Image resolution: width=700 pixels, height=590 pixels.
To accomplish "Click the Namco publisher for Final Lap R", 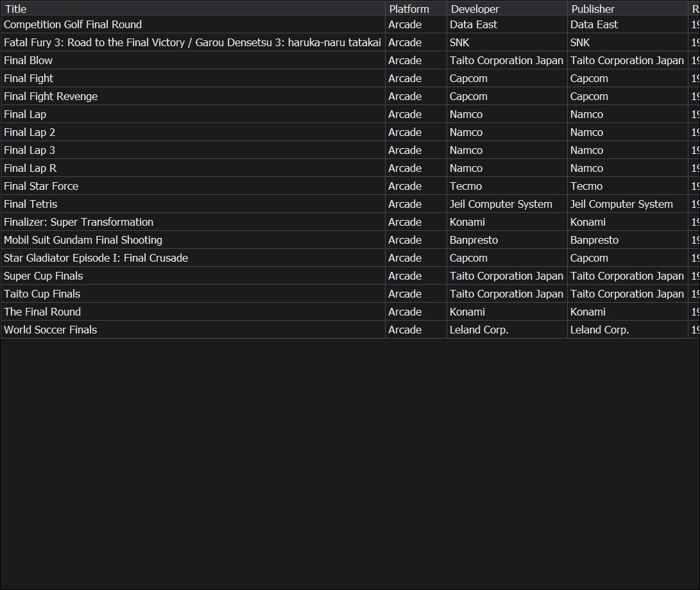I will tap(586, 168).
